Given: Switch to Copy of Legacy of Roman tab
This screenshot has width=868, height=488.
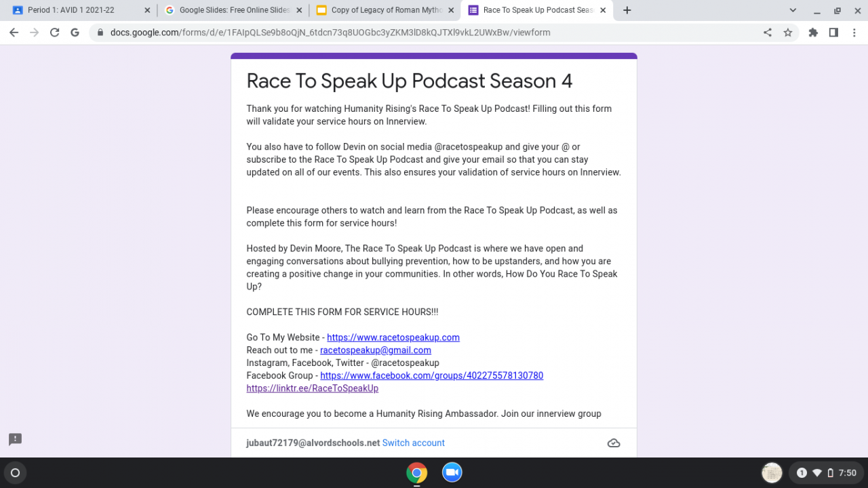Looking at the screenshot, I should 384,10.
